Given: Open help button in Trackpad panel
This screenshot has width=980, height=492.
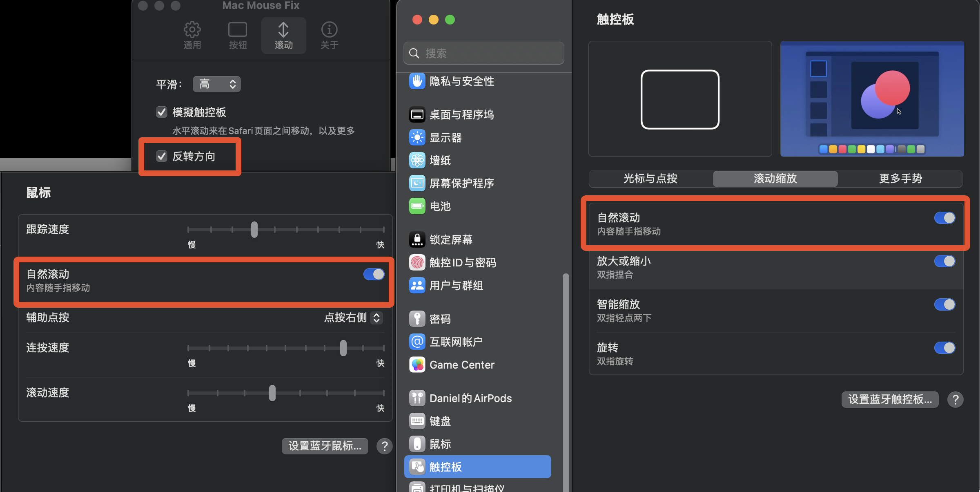Looking at the screenshot, I should (955, 400).
